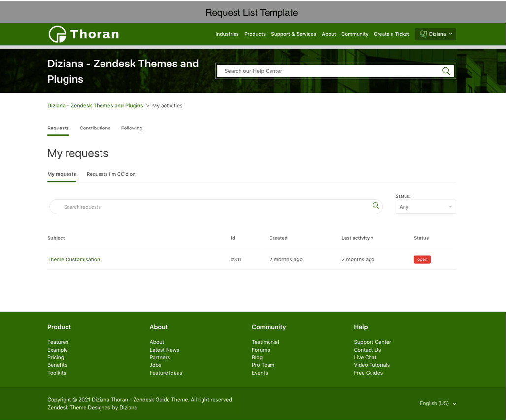The height and width of the screenshot is (420, 506).
Task: Open the Industries menu item
Action: [227, 34]
